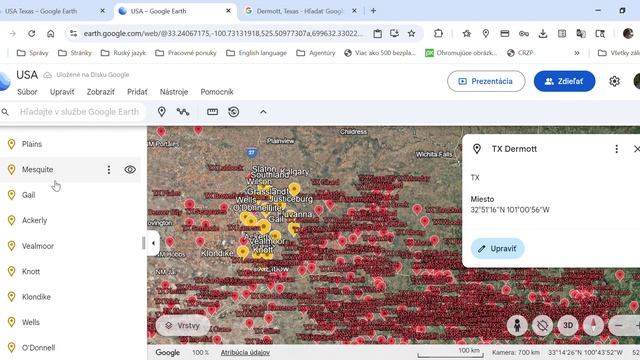Open Google Earth settings gear
This screenshot has height=360, width=640.
(x=614, y=81)
